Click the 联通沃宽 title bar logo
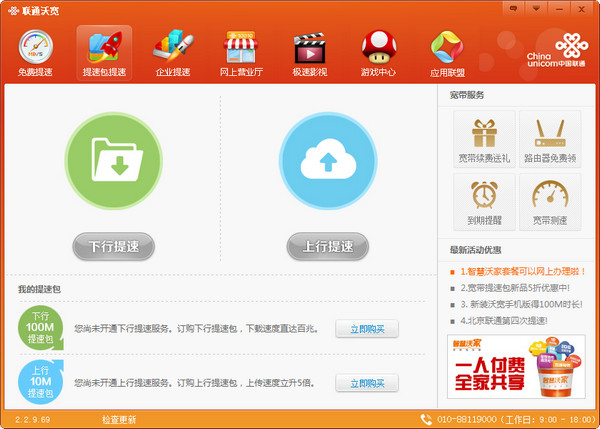Image resolution: width=600 pixels, height=429 pixels. click(34, 10)
